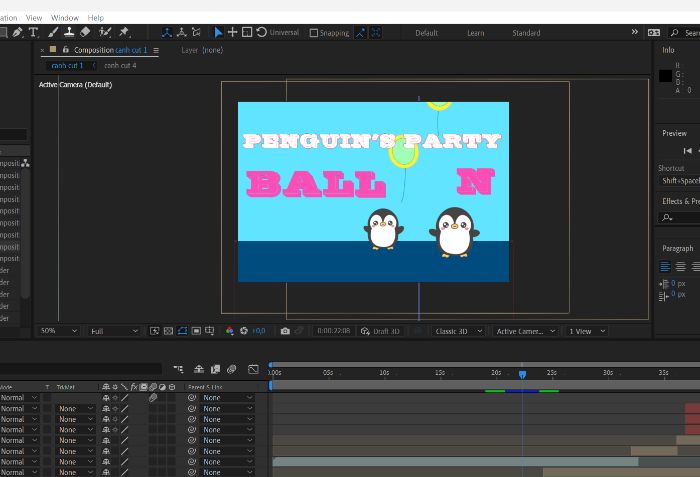This screenshot has width=700, height=477.
Task: Click the Search Help magnifier icon
Action: [x=675, y=33]
